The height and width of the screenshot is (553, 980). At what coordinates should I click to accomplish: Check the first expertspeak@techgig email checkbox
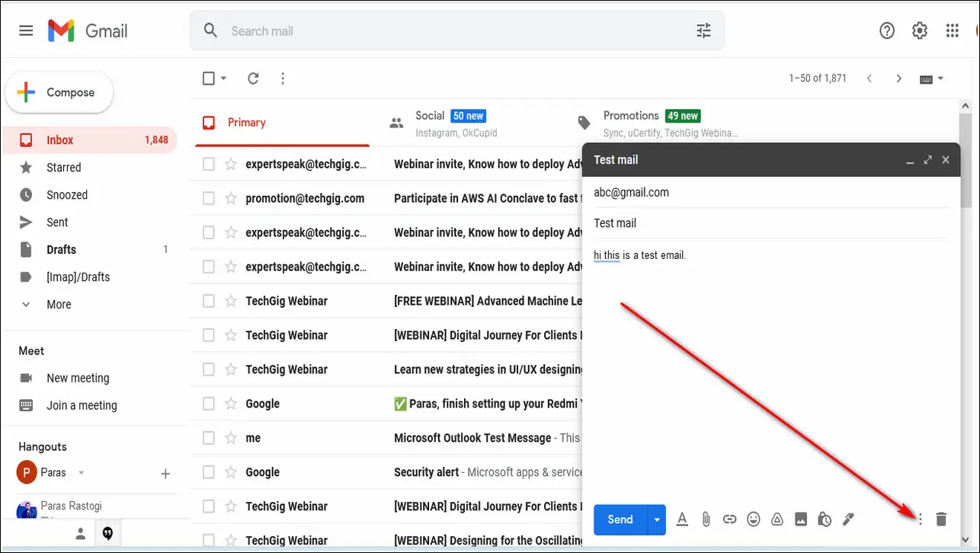pyautogui.click(x=209, y=164)
